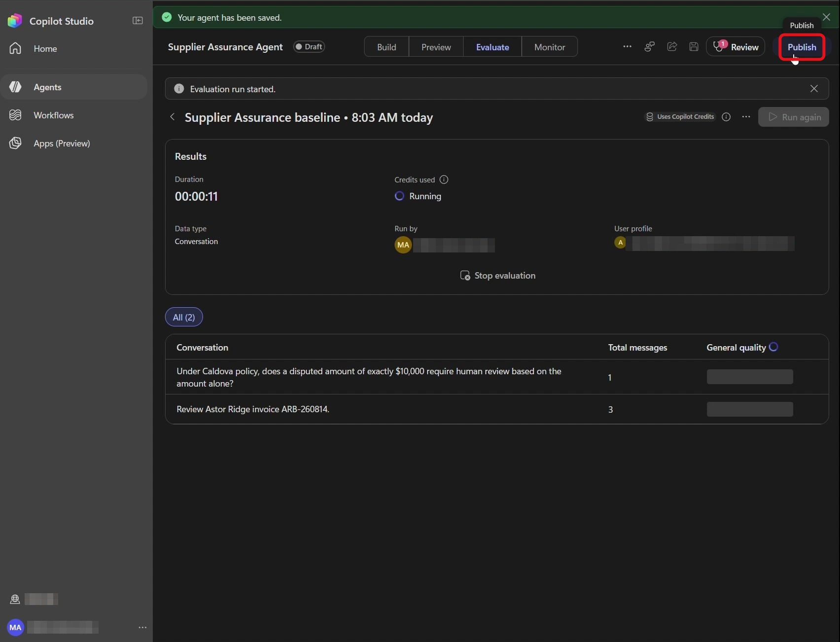Image resolution: width=840 pixels, height=642 pixels.
Task: Click the Copilot Studio logo
Action: click(x=15, y=21)
